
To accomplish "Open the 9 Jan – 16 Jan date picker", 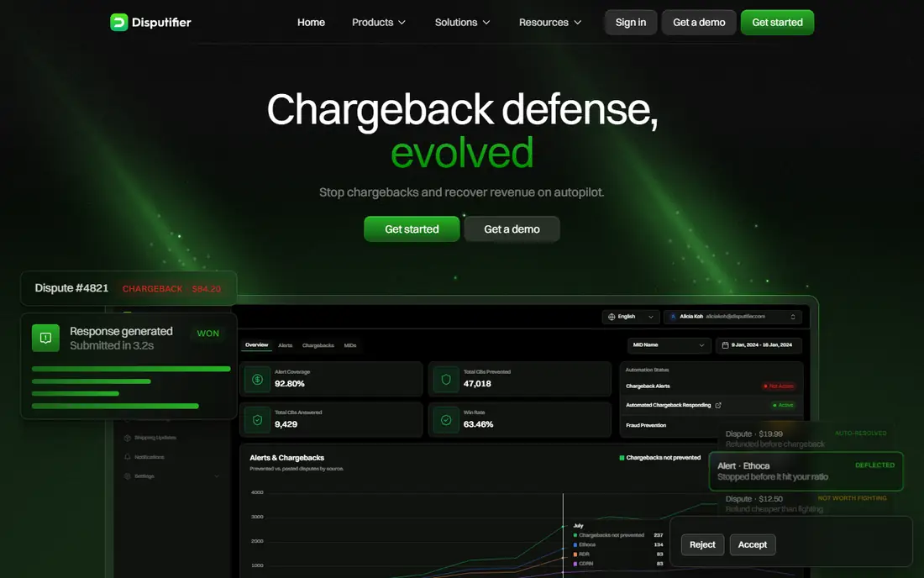I will pos(759,345).
